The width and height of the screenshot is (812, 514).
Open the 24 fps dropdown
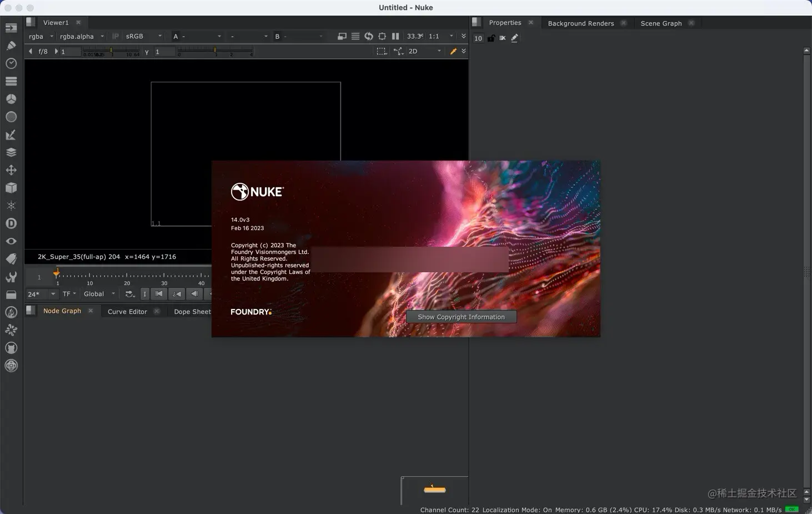[x=42, y=294]
